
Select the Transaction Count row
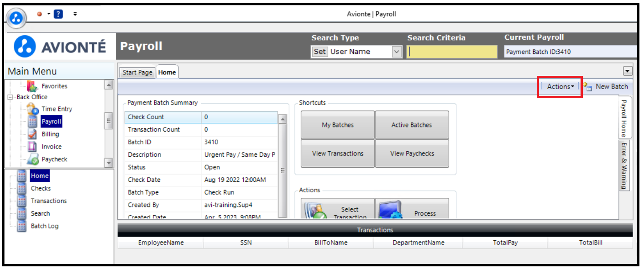pos(201,130)
